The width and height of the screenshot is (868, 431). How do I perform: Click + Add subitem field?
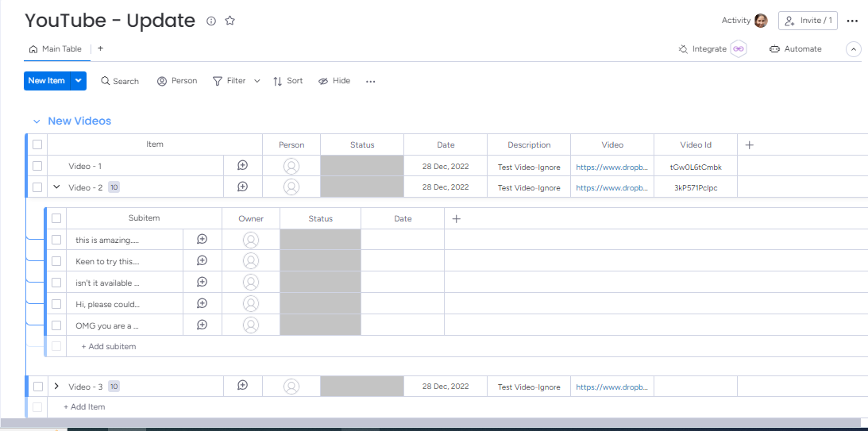pyautogui.click(x=109, y=346)
